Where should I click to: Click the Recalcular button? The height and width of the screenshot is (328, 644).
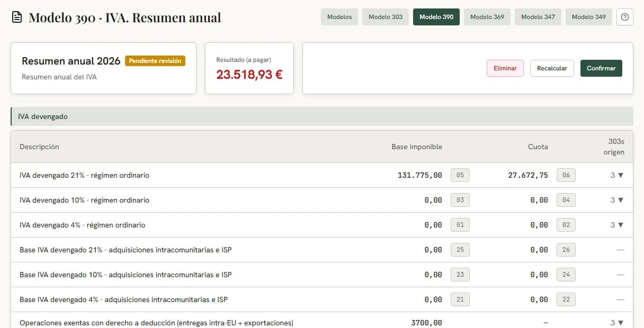[x=552, y=68]
